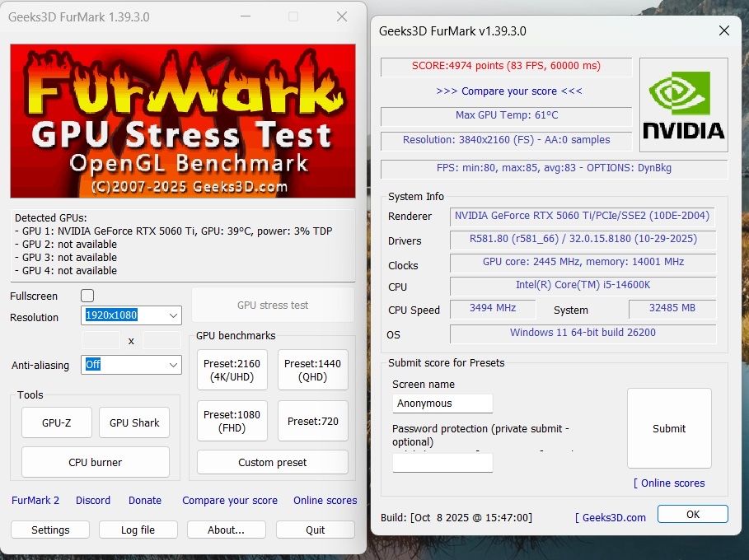Start the CPU burner tool
749x560 pixels.
96,462
